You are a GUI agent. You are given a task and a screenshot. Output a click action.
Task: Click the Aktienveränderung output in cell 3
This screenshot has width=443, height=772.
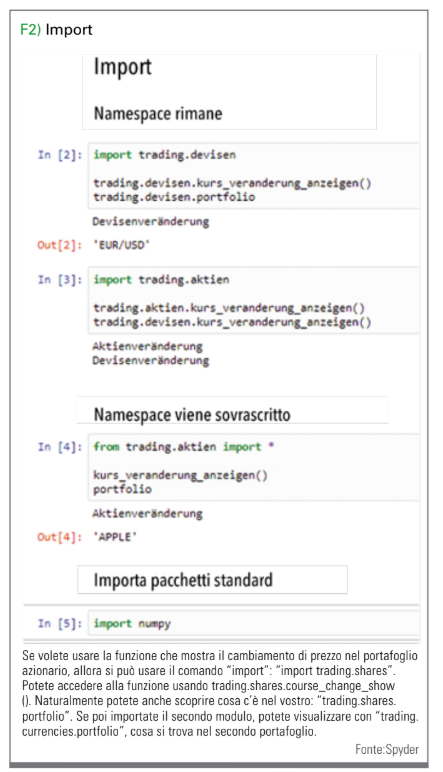click(x=147, y=346)
